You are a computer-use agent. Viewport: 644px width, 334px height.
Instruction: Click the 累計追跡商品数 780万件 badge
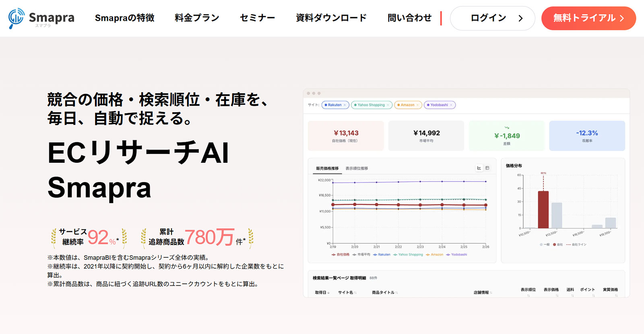click(197, 237)
